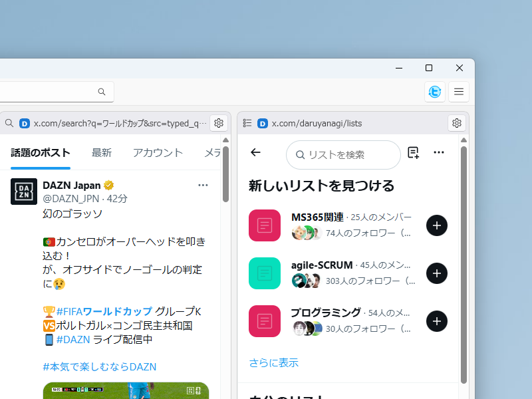Maximize the application window
The height and width of the screenshot is (399, 532).
tap(429, 68)
